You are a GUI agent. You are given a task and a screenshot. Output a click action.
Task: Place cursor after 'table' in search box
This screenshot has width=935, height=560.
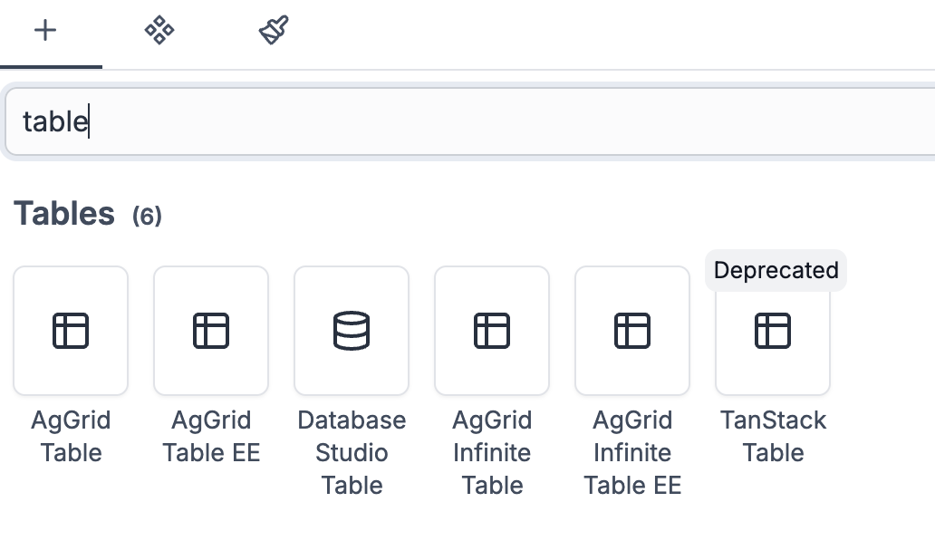pyautogui.click(x=89, y=121)
